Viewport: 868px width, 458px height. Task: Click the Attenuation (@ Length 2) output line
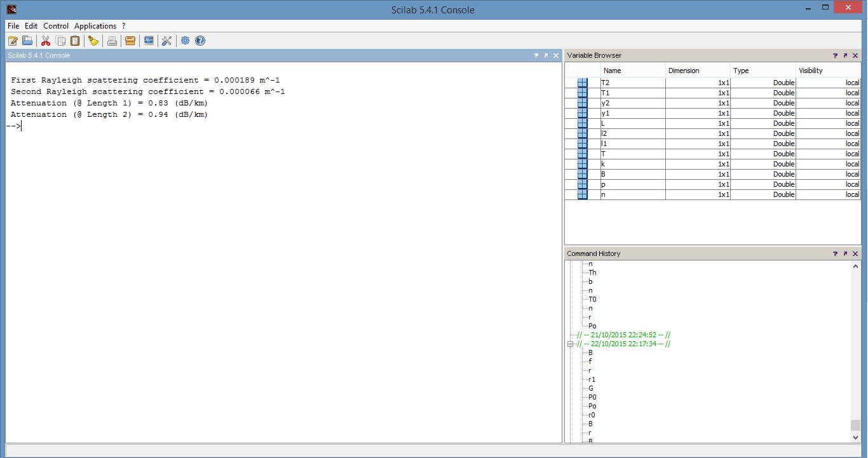pos(109,115)
